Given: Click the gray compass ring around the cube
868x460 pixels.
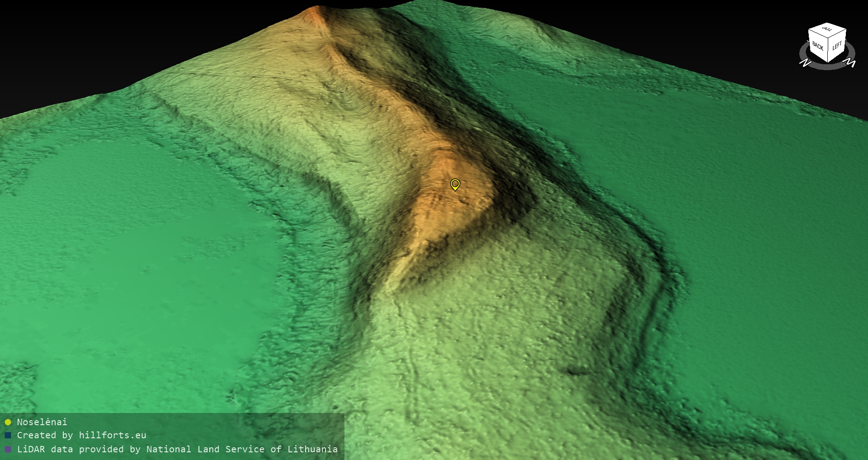Looking at the screenshot, I should pos(827,67).
